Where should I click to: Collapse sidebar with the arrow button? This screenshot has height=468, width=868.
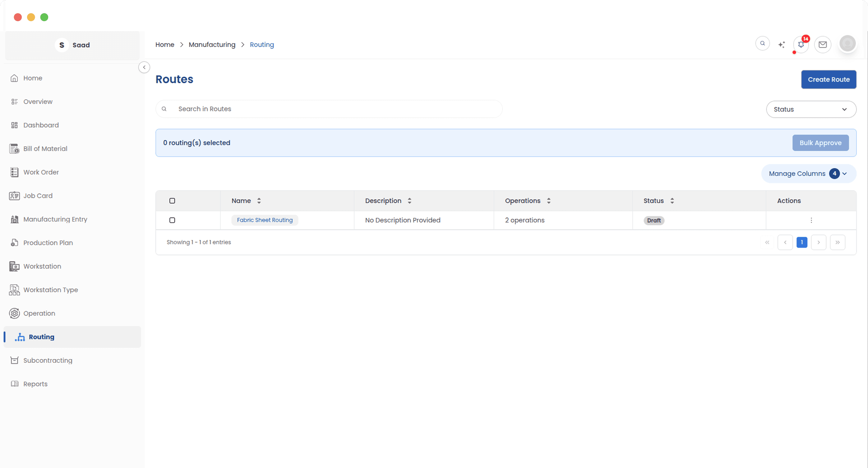[x=144, y=67]
